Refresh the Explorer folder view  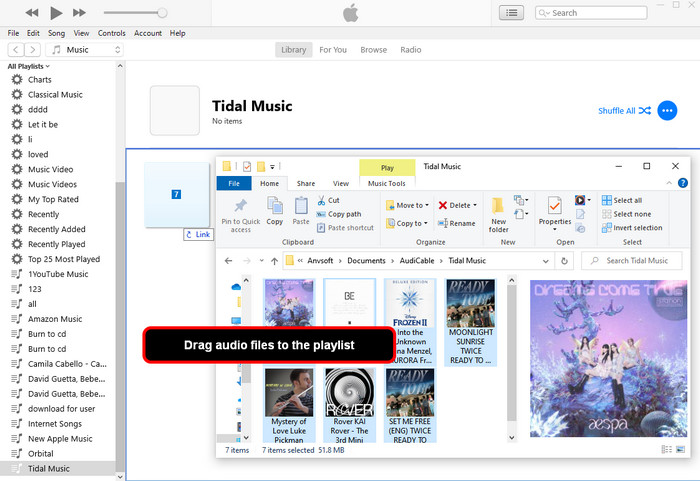tap(564, 261)
